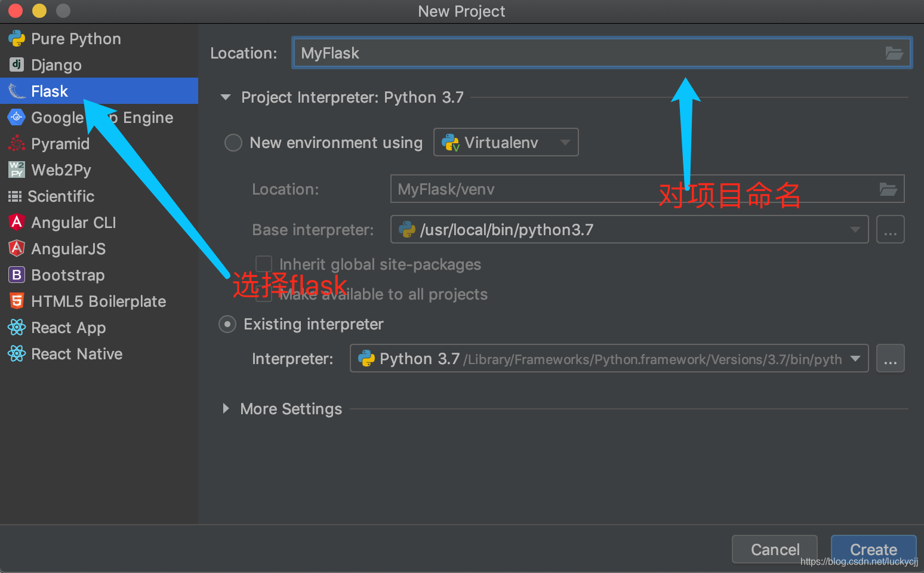This screenshot has width=924, height=573.
Task: Click the React App atom icon
Action: (17, 327)
